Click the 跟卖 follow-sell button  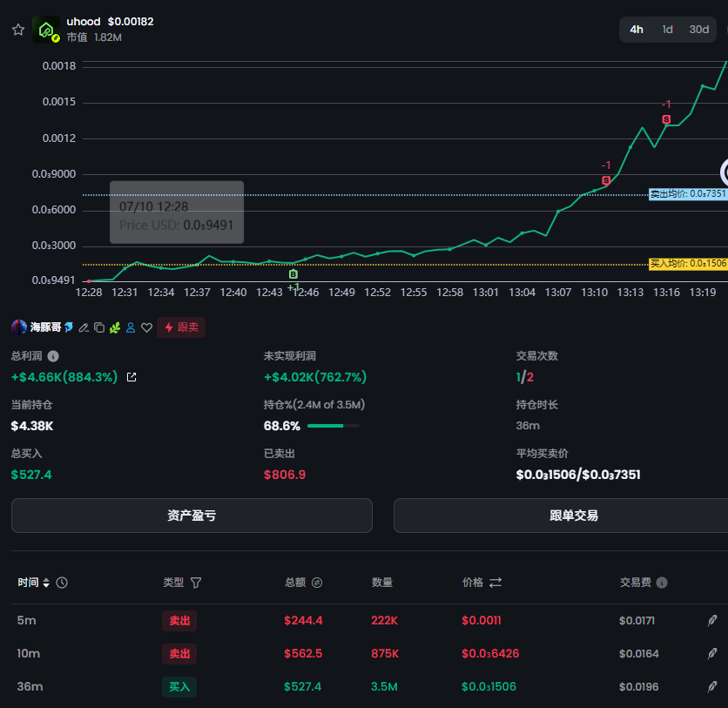click(181, 327)
